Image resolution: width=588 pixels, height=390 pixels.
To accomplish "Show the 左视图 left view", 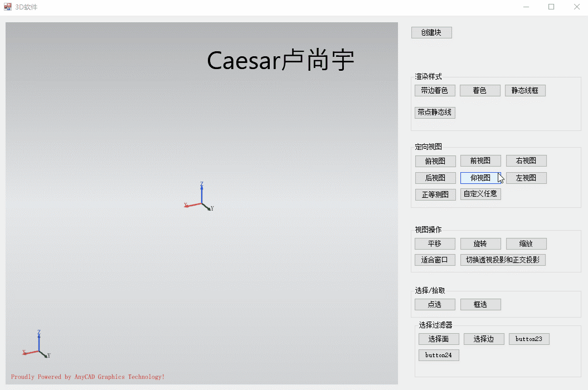I will (x=526, y=178).
